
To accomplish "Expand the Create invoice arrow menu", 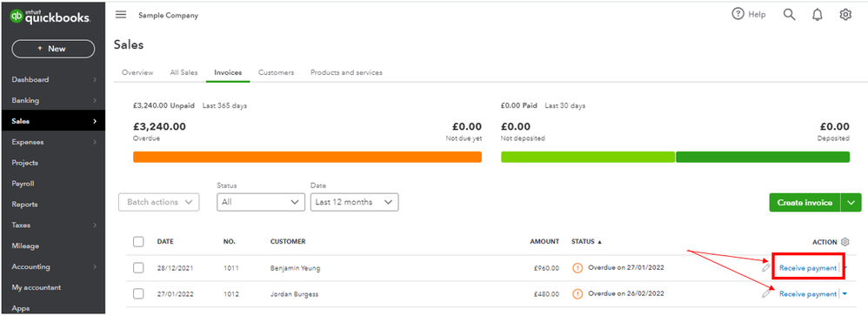I will (851, 203).
